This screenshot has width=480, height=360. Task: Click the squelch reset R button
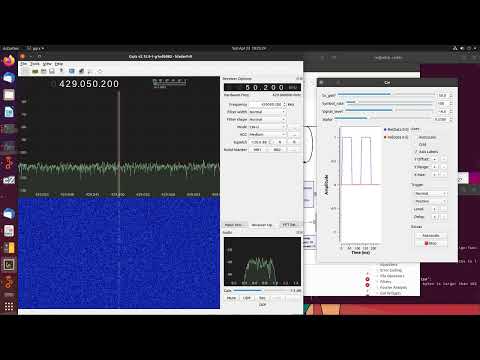point(294,142)
